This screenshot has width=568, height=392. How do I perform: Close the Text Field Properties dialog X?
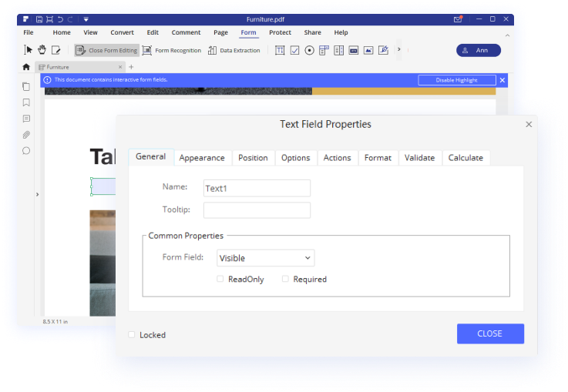pyautogui.click(x=529, y=125)
